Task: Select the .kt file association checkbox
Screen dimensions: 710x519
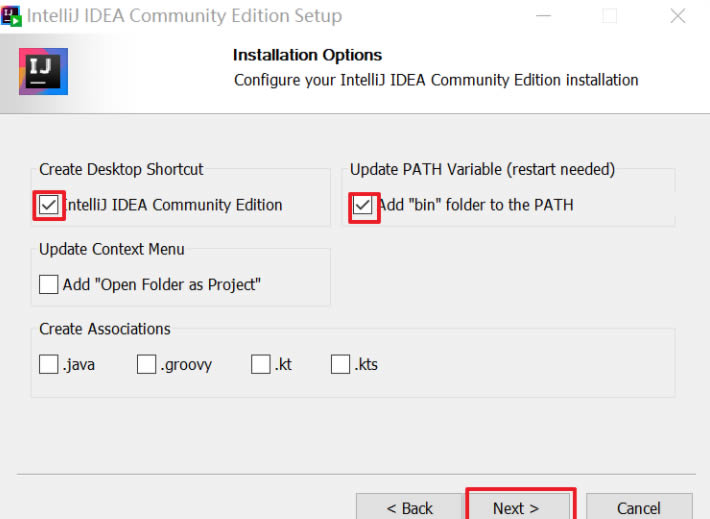Action: (x=261, y=365)
